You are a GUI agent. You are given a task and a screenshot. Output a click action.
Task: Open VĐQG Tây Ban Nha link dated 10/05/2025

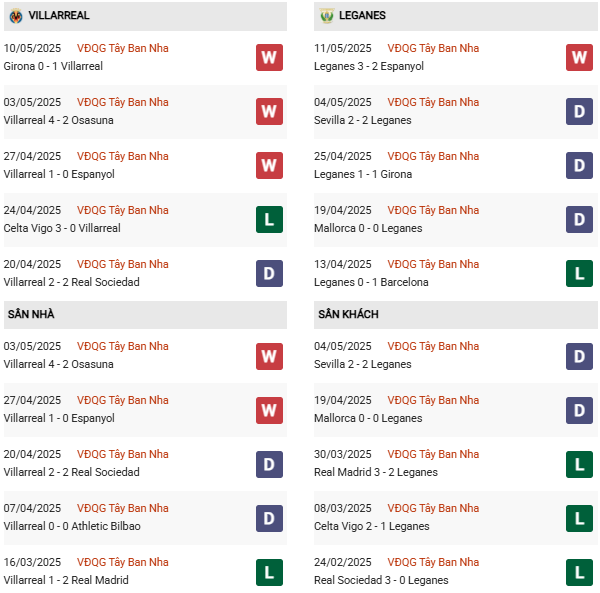(x=122, y=48)
